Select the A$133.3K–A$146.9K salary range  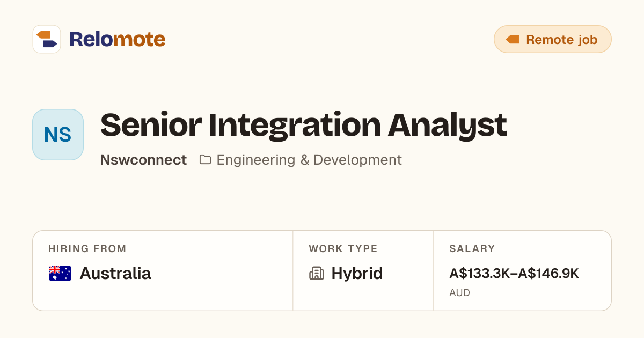[x=514, y=274]
